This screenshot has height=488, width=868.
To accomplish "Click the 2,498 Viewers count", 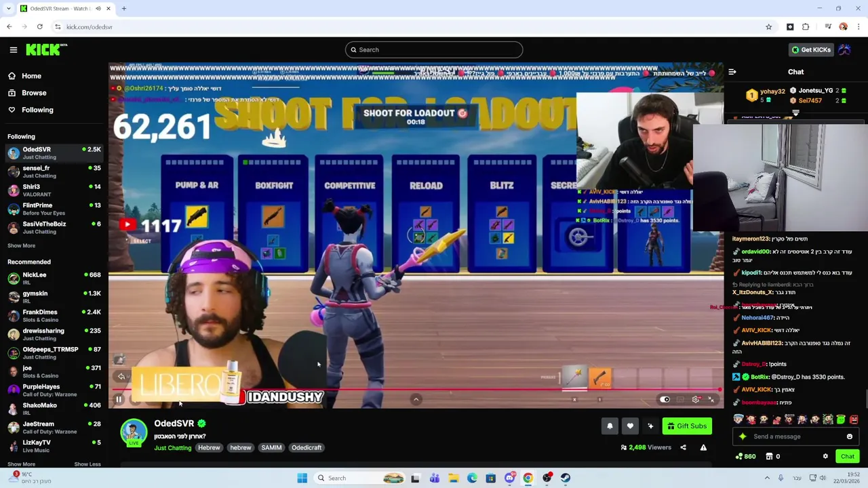I will 645,447.
